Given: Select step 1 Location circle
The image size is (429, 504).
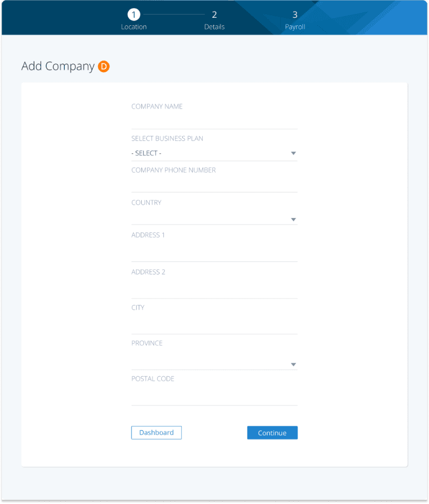Looking at the screenshot, I should (134, 15).
